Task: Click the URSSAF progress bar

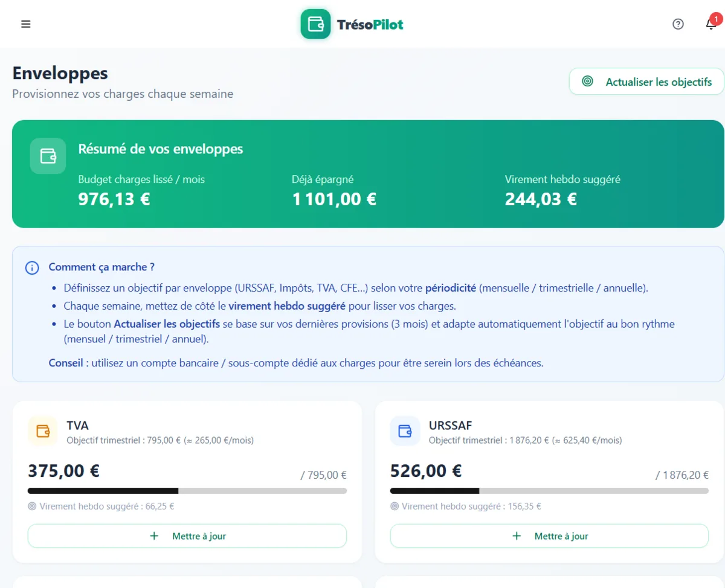Action: (549, 490)
